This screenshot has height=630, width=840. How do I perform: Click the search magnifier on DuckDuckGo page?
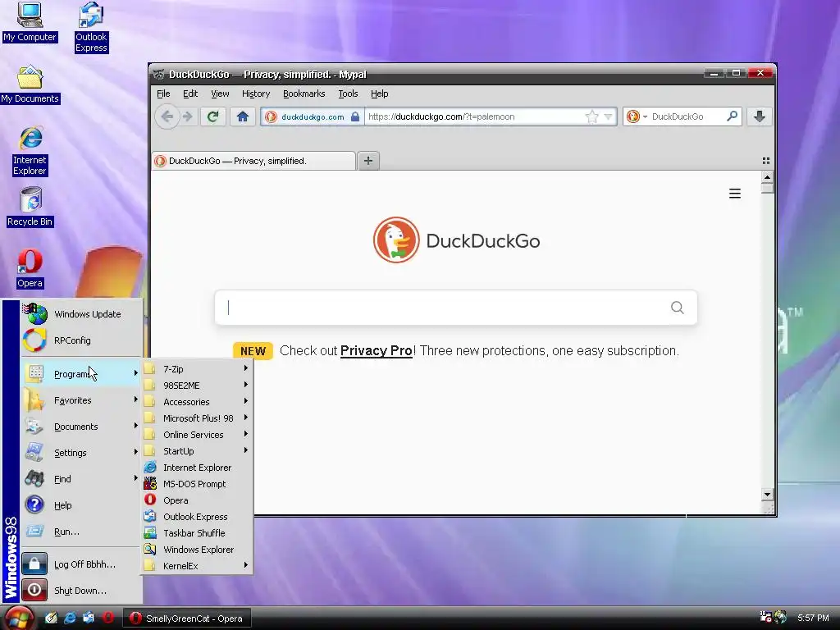677,308
